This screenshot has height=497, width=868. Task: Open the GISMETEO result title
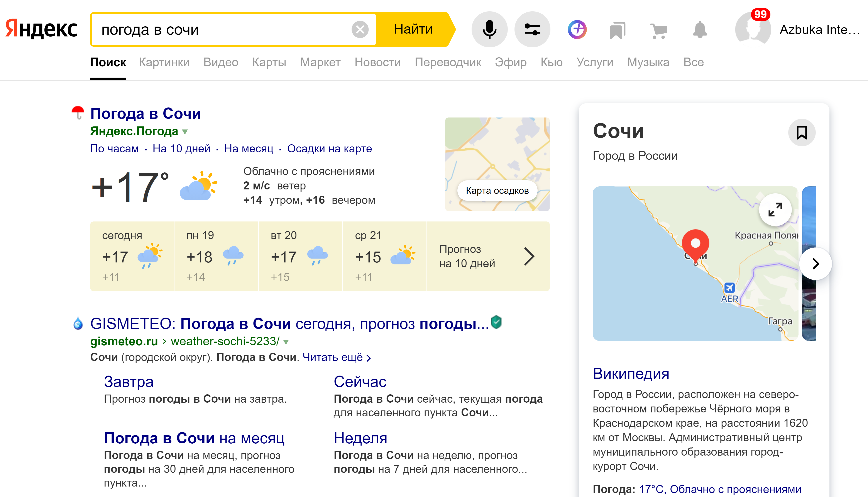point(289,324)
